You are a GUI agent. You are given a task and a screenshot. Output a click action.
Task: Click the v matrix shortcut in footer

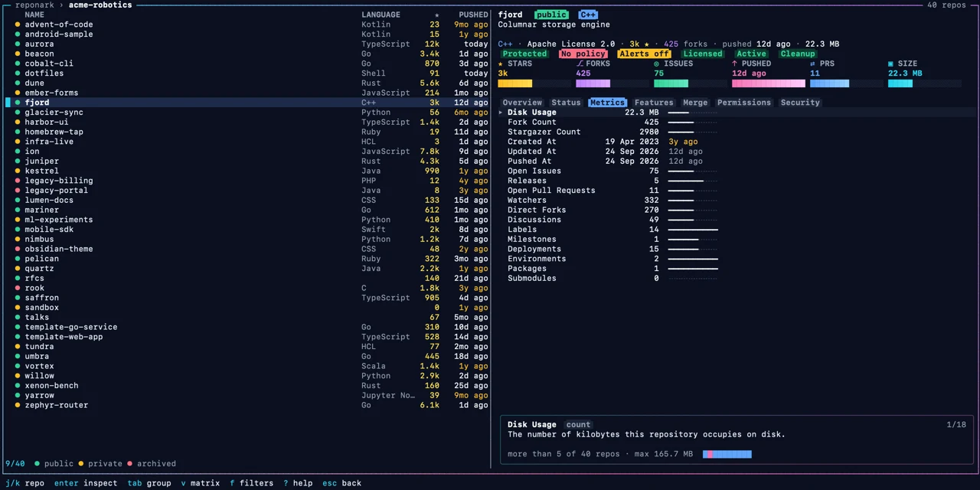(x=201, y=483)
